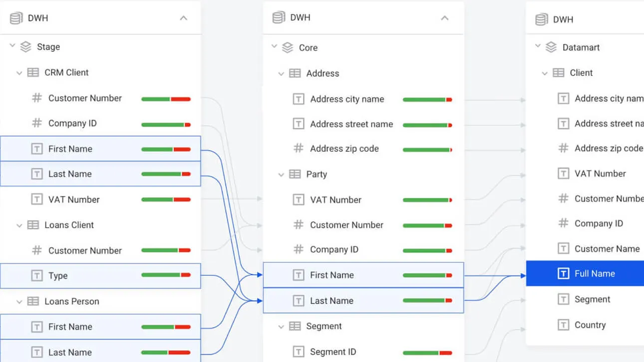Click the database icon in the left DWH panel

pyautogui.click(x=16, y=18)
